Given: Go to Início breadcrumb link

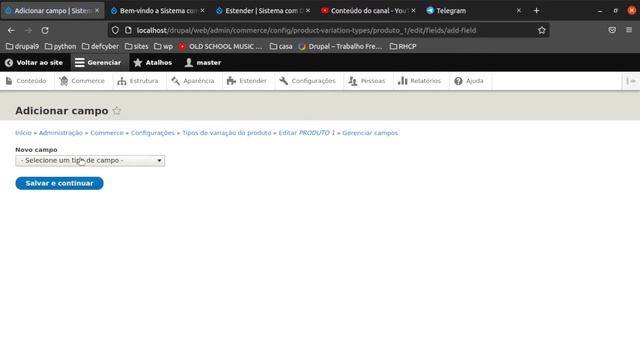Looking at the screenshot, I should click(x=23, y=133).
